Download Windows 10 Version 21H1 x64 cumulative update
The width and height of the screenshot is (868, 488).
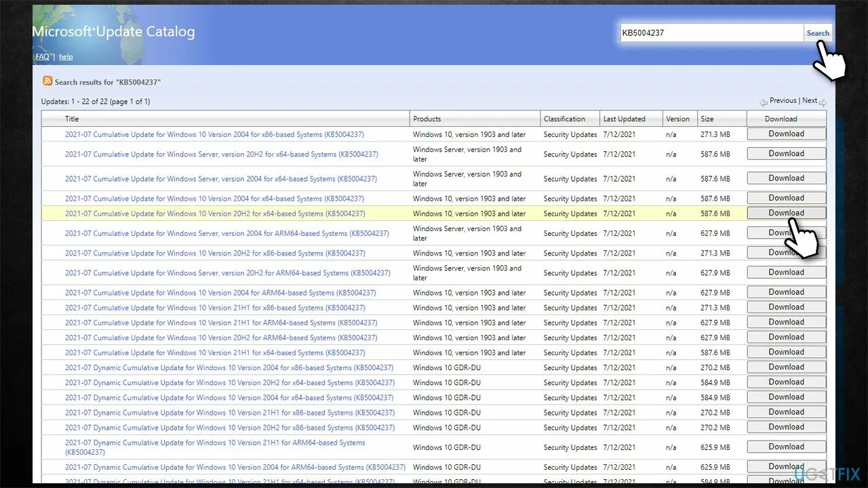786,352
